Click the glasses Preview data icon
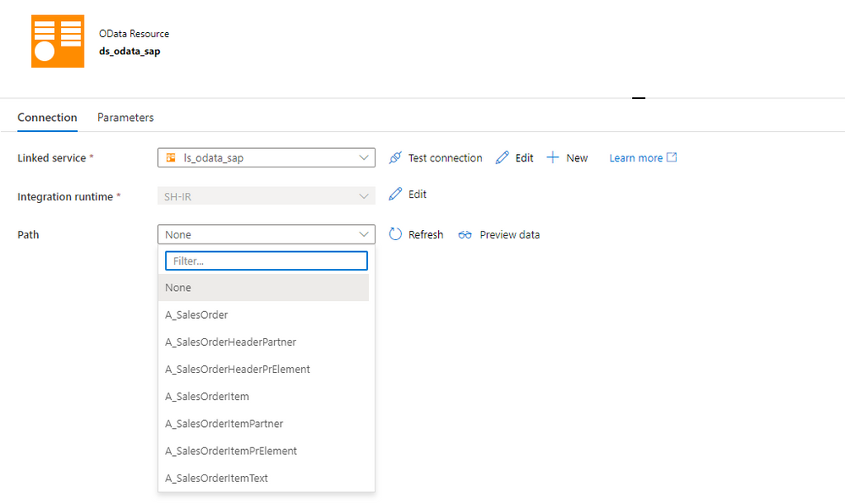The image size is (845, 504). point(465,235)
